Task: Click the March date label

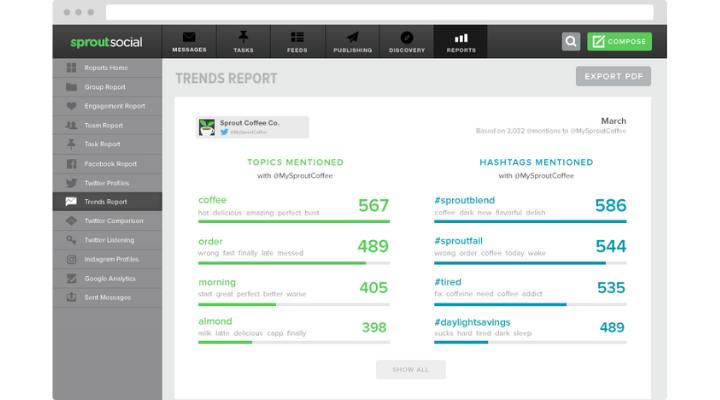Action: point(613,121)
